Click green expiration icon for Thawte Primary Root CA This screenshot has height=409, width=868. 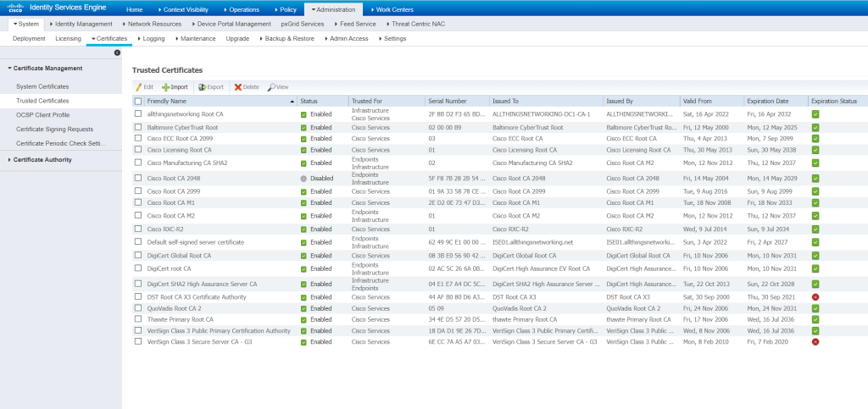815,319
